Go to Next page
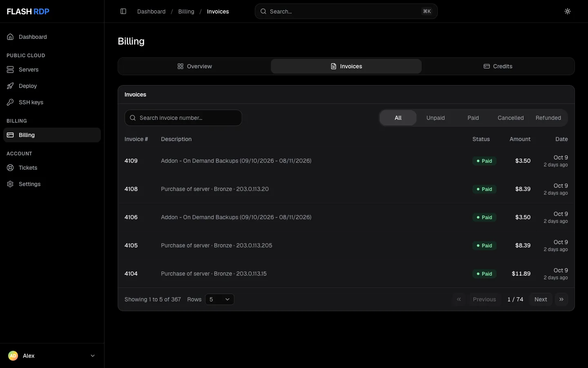The width and height of the screenshot is (588, 368). 541,299
